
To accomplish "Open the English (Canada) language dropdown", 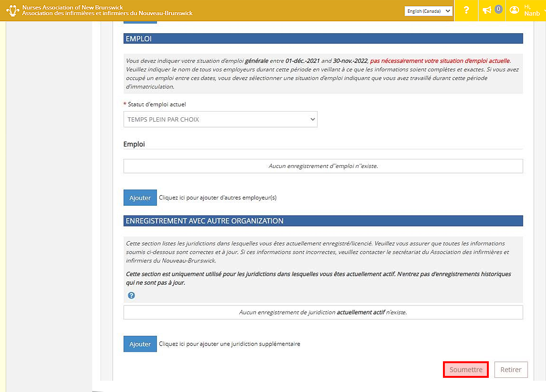I will pos(428,11).
